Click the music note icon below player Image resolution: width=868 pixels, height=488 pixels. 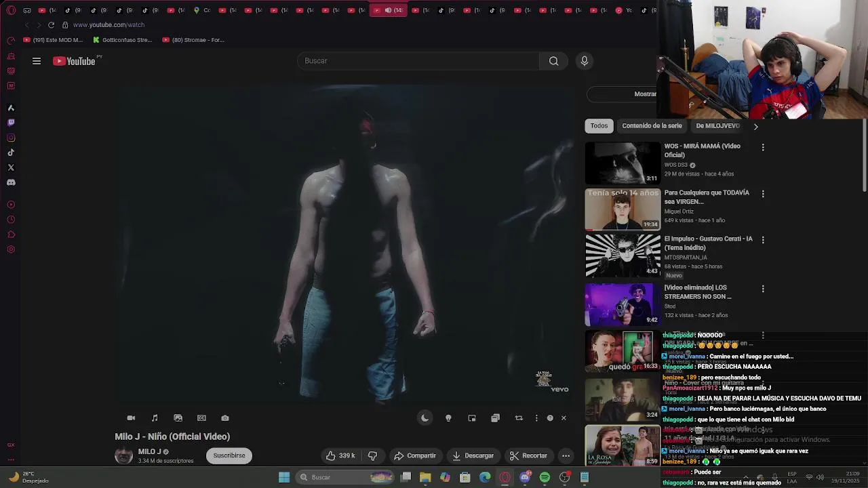tap(155, 418)
